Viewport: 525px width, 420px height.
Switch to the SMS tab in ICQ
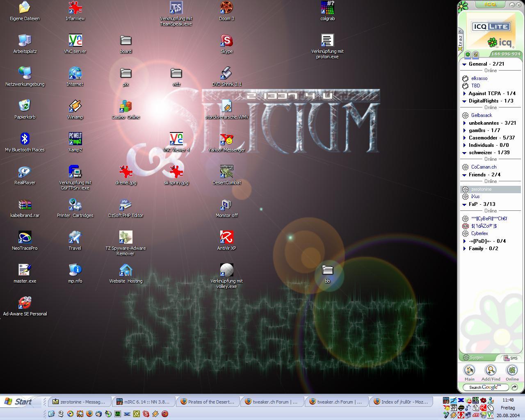pyautogui.click(x=511, y=358)
